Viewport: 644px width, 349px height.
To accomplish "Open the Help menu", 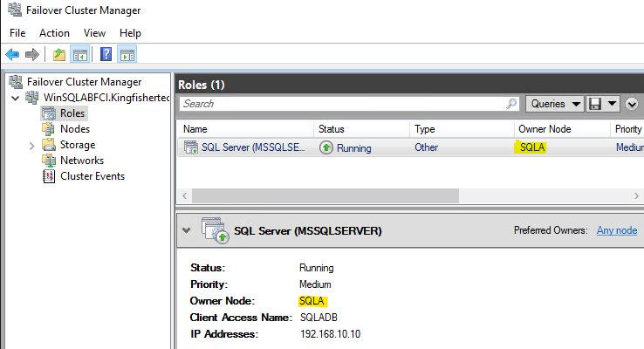I will (x=130, y=33).
